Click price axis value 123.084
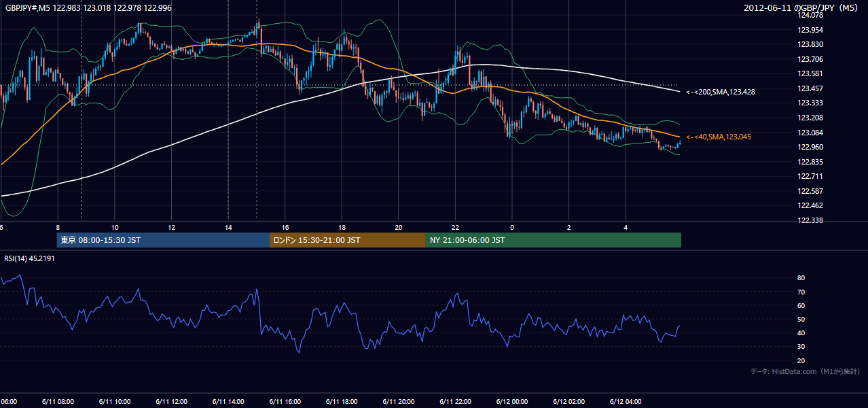Image resolution: width=868 pixels, height=408 pixels. click(x=811, y=133)
